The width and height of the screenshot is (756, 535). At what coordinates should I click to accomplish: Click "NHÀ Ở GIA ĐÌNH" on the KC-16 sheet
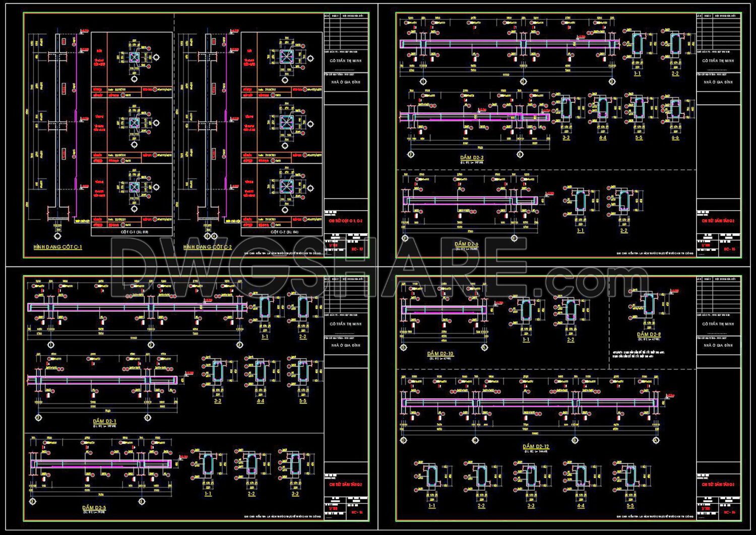(x=719, y=345)
